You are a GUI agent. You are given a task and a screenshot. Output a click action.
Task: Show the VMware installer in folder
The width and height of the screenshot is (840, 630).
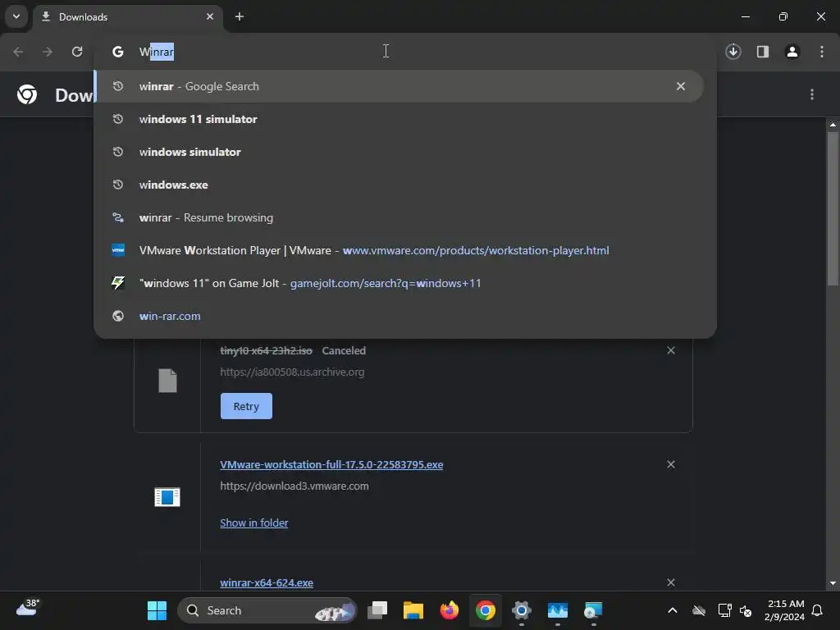coord(254,523)
